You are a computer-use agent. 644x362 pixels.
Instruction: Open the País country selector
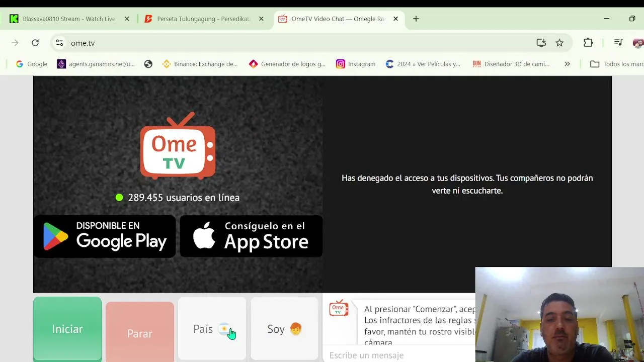[212, 329]
